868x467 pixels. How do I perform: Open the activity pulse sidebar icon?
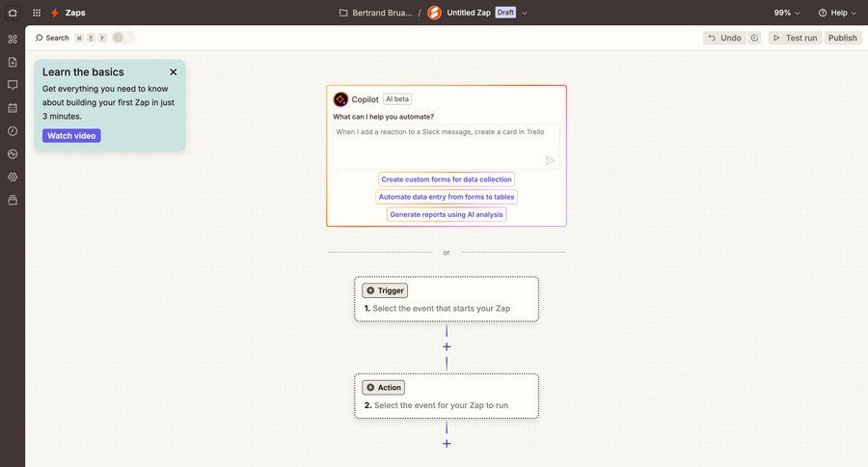[13, 154]
